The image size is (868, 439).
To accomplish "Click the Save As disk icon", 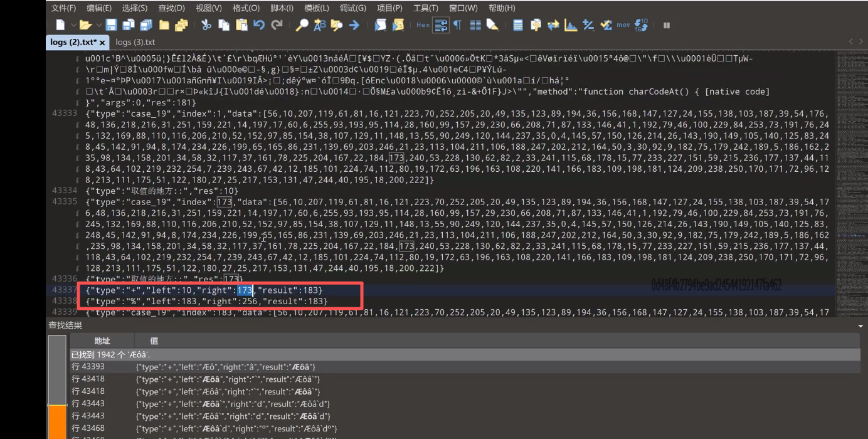I will pos(129,25).
